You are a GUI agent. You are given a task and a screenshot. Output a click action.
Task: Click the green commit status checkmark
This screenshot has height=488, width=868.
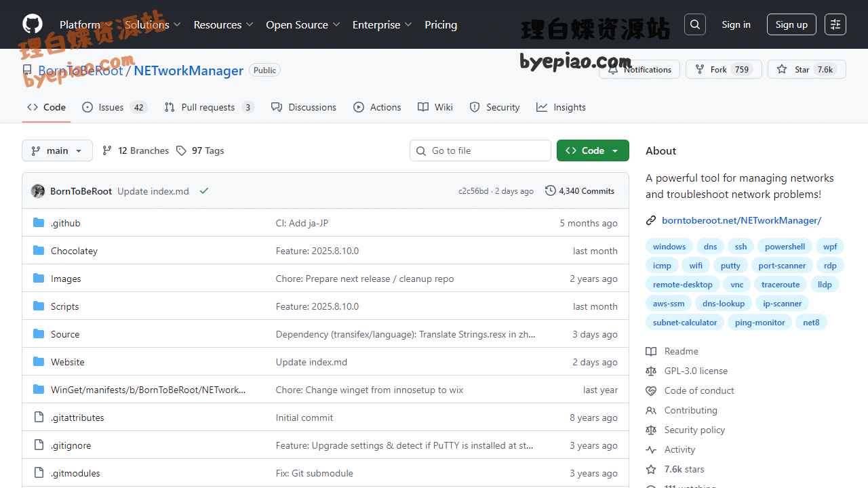204,191
